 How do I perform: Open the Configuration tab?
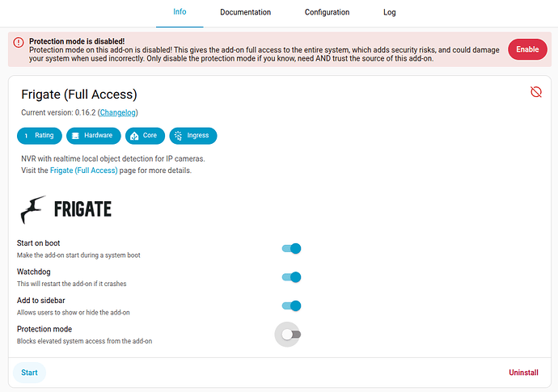point(327,12)
